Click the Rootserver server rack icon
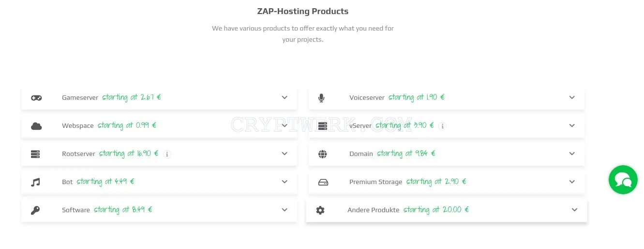The height and width of the screenshot is (249, 644). pos(35,154)
